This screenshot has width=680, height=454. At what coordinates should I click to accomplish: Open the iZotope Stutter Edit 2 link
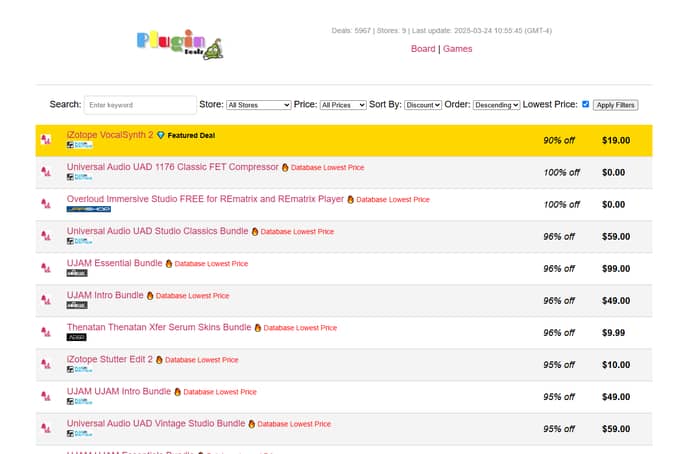click(x=110, y=359)
